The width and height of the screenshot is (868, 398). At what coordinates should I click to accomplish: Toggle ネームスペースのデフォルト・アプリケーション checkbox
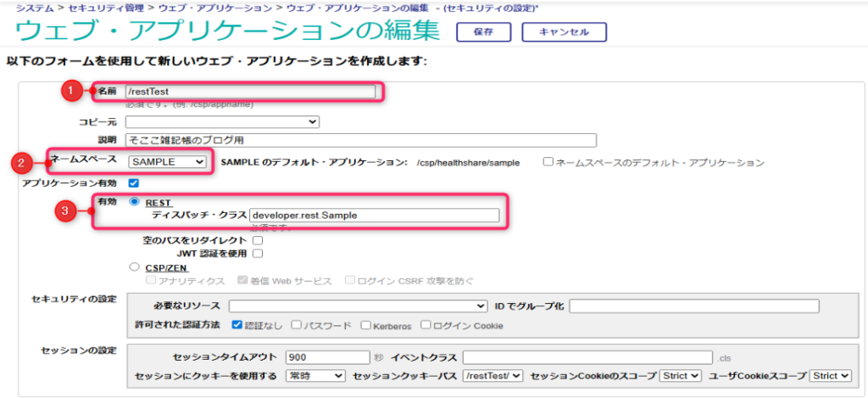(x=548, y=161)
